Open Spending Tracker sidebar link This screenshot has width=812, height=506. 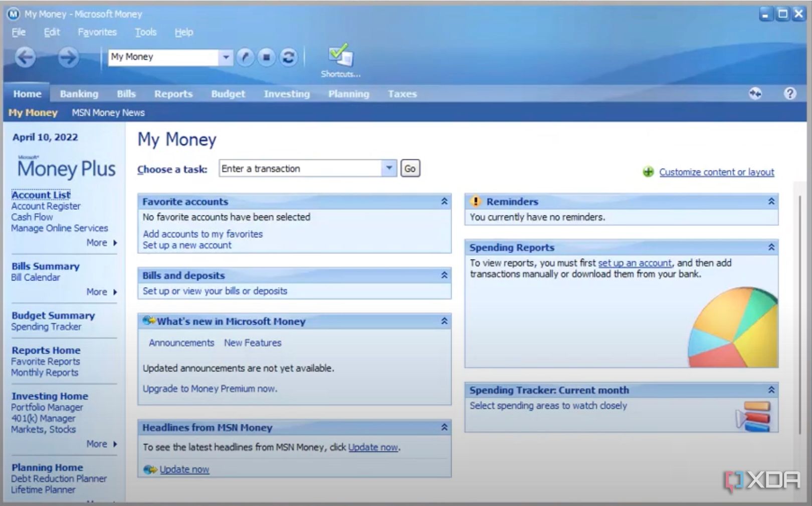point(46,327)
